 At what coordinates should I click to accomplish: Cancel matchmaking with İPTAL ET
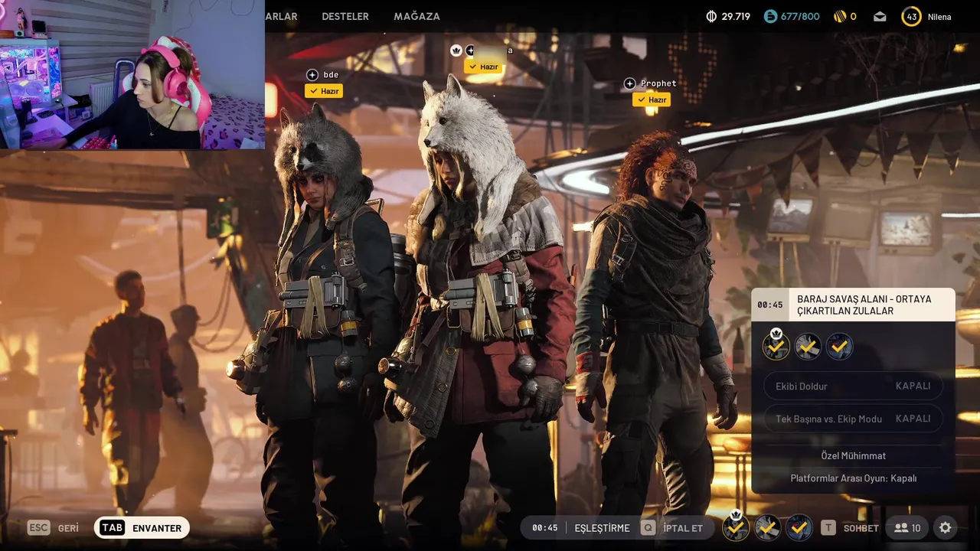(x=683, y=528)
